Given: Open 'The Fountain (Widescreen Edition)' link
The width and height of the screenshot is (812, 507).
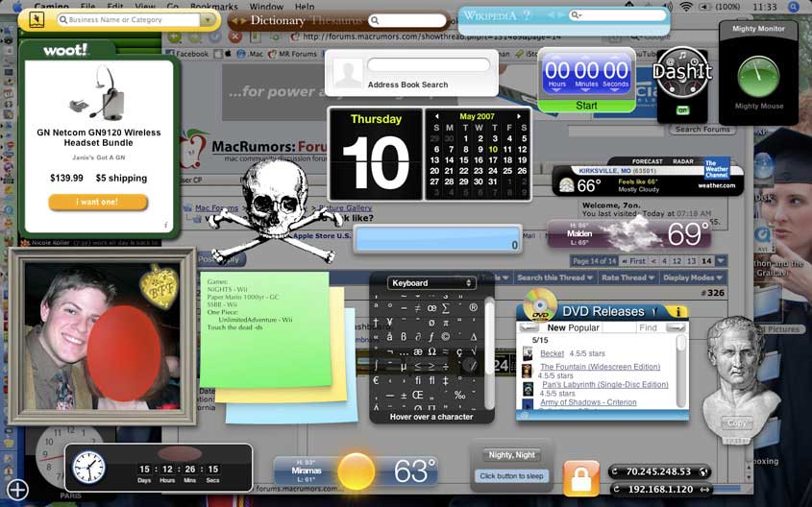Looking at the screenshot, I should (x=601, y=367).
